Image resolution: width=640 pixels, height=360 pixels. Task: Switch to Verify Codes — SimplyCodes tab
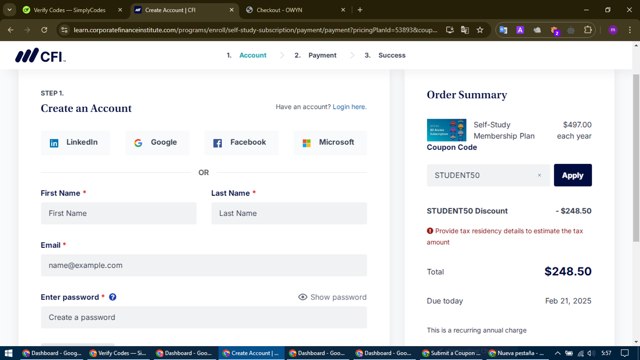(x=70, y=10)
